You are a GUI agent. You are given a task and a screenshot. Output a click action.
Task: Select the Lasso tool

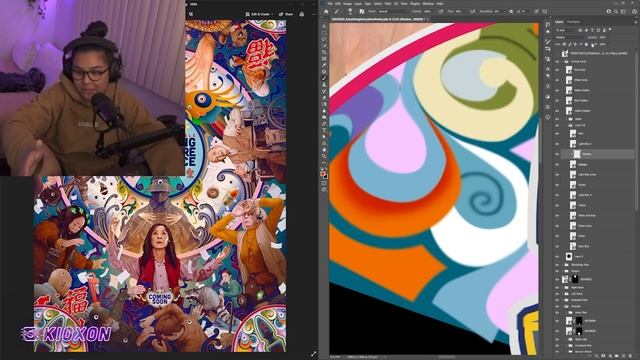[324, 40]
